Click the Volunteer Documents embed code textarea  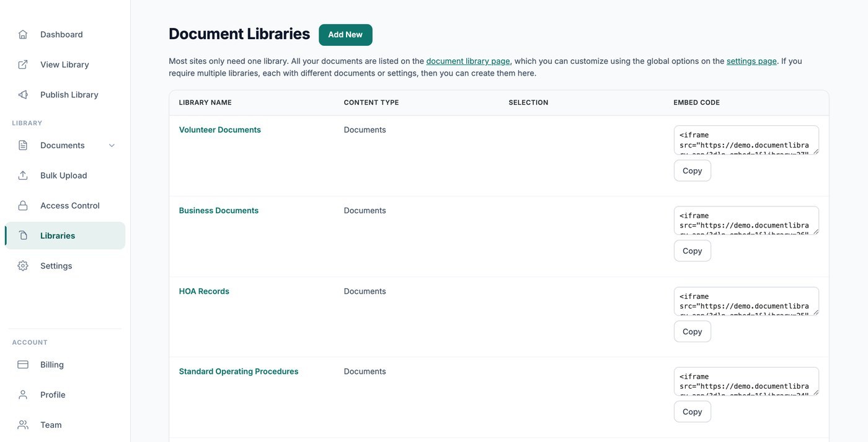coord(746,140)
